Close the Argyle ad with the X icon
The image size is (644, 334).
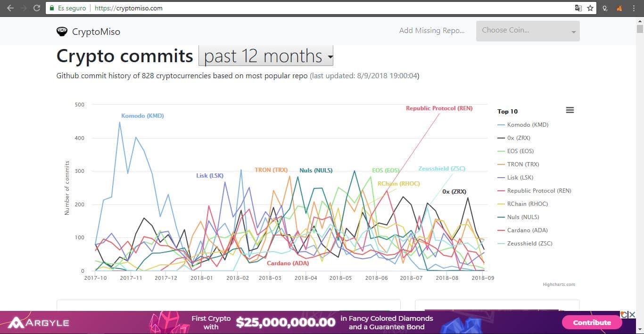click(x=632, y=315)
